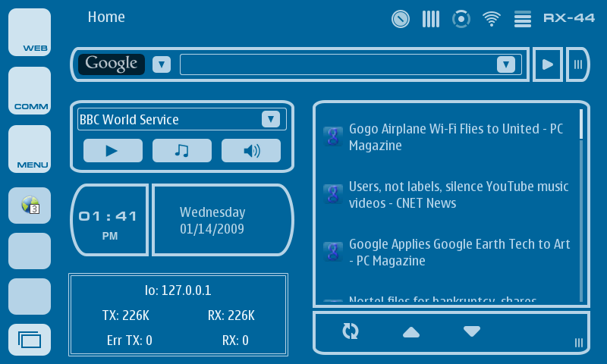Click the Wi-Fi signal icon

(x=492, y=19)
